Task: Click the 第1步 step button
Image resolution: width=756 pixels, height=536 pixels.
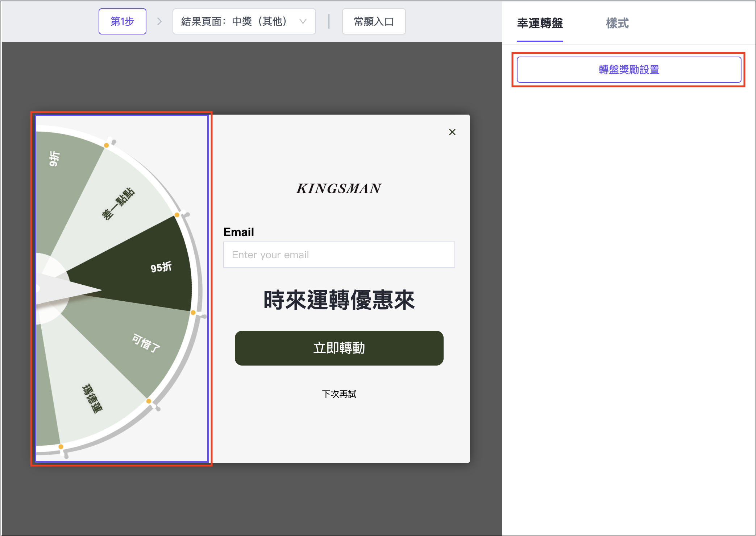Action: coord(122,21)
